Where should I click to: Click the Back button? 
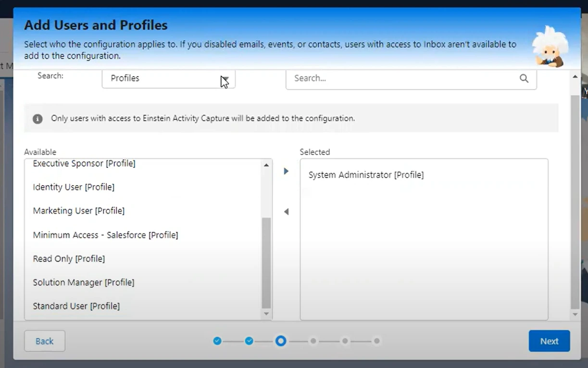(44, 341)
